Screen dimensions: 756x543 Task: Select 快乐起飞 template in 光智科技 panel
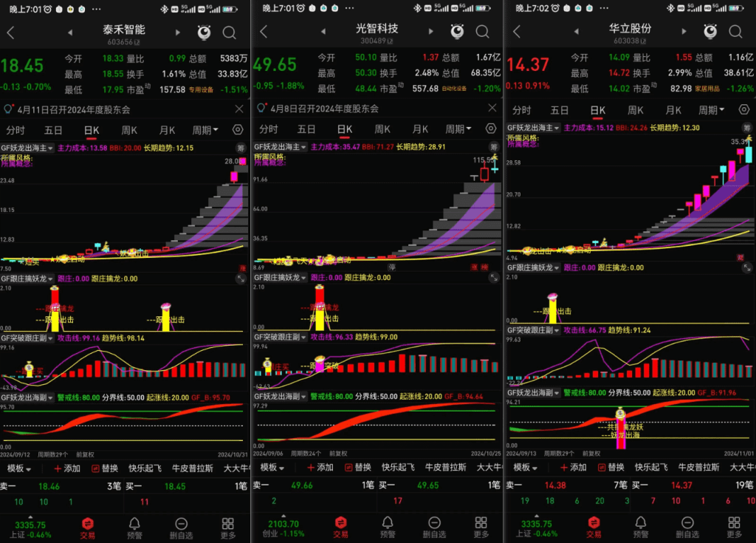click(x=399, y=468)
